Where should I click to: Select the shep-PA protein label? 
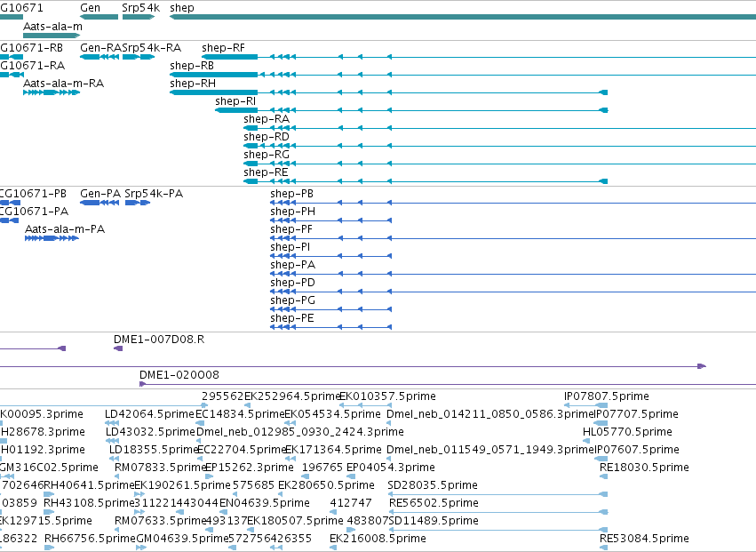(292, 266)
